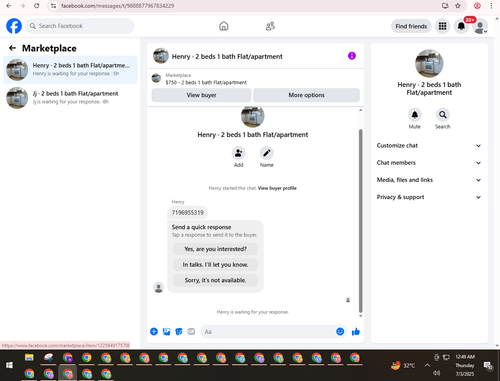Screen dimensions: 500x381
Task: Open the emoji picker in message box
Action: [x=340, y=331]
